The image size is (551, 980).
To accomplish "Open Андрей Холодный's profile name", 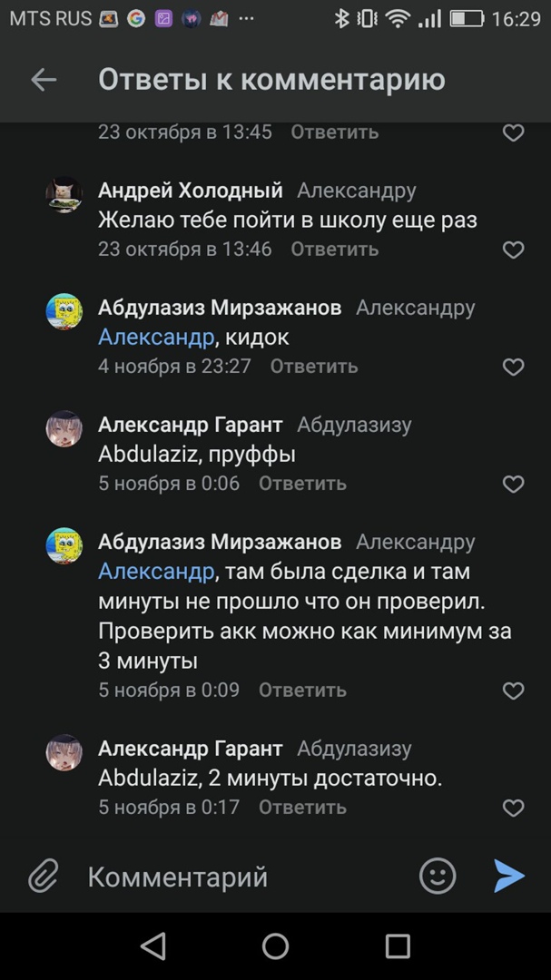I will click(190, 191).
